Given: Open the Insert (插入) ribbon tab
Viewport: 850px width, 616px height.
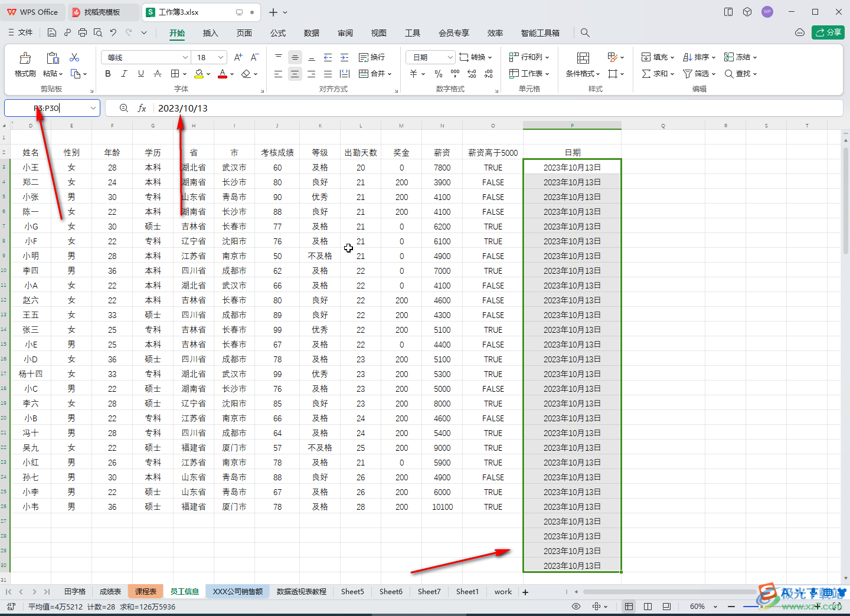Looking at the screenshot, I should coord(211,33).
